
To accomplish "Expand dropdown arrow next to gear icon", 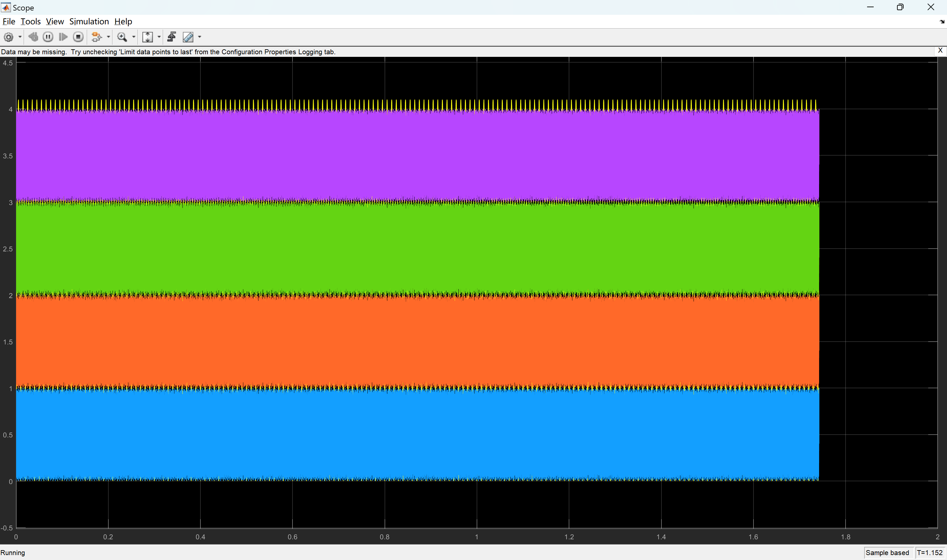I will click(x=20, y=37).
